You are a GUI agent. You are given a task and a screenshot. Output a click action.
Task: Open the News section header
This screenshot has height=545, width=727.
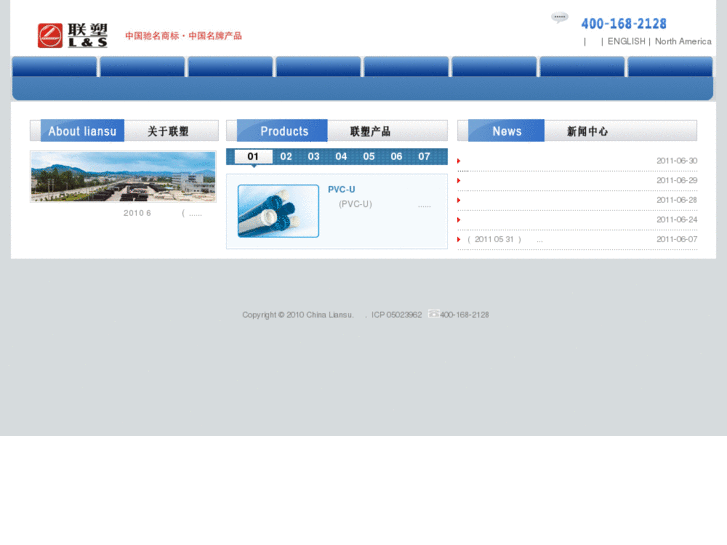coord(506,131)
